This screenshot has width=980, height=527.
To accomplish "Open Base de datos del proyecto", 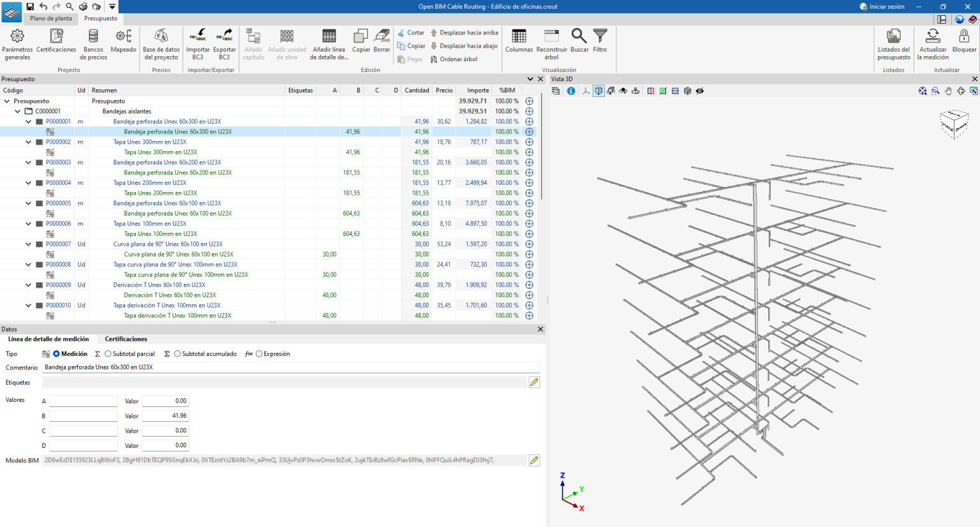I will pos(161,44).
